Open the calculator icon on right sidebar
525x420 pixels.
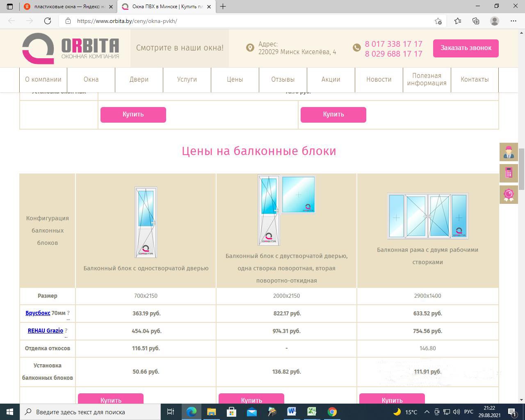point(509,173)
